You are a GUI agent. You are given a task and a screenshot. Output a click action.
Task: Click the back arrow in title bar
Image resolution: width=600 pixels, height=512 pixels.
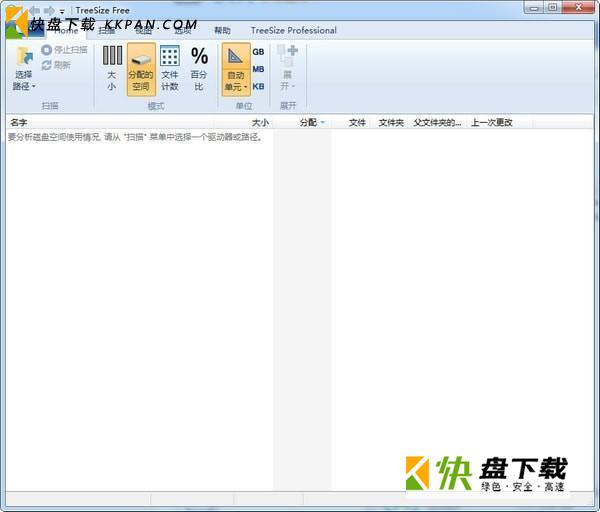click(x=34, y=10)
